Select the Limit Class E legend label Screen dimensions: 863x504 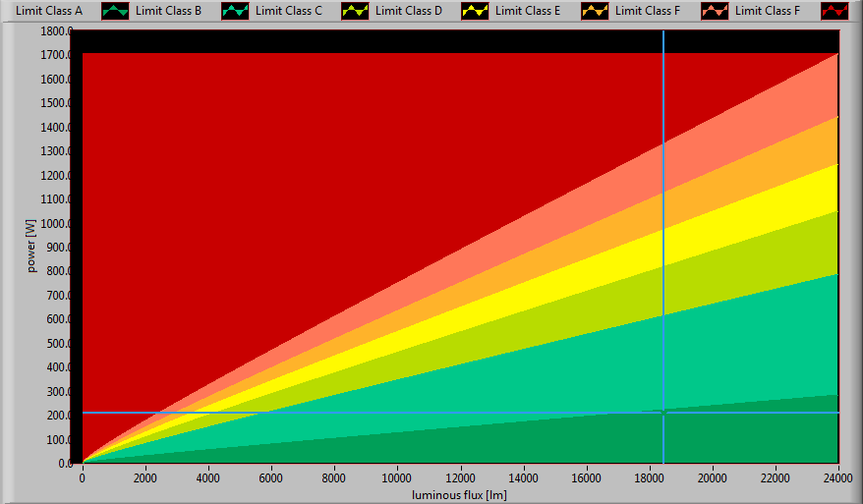[x=528, y=11]
